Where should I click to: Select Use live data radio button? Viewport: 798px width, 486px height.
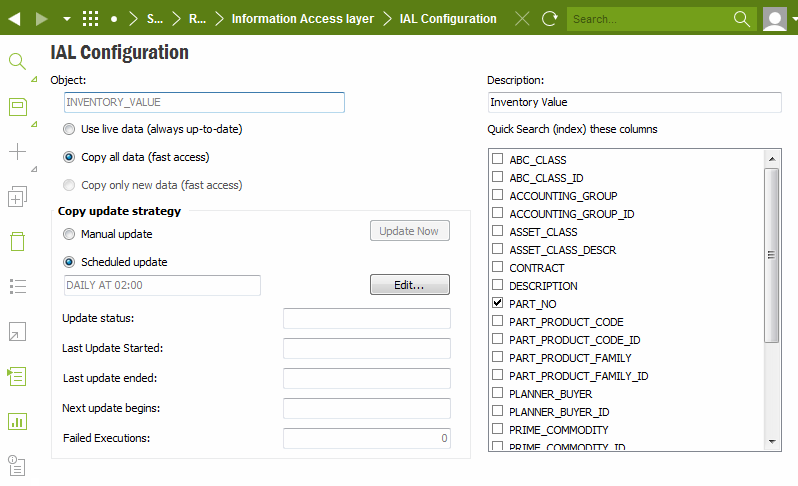pos(69,129)
